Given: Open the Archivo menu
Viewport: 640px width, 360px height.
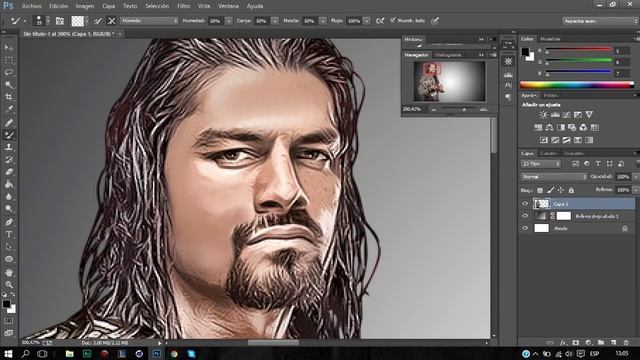Looking at the screenshot, I should tap(31, 6).
